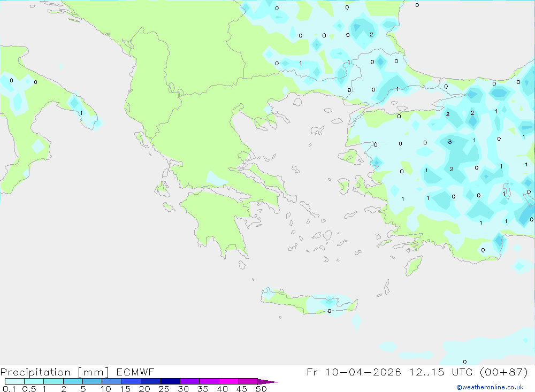Click the legend label 0.5
Screen dimensions: 535x392
[29, 389]
